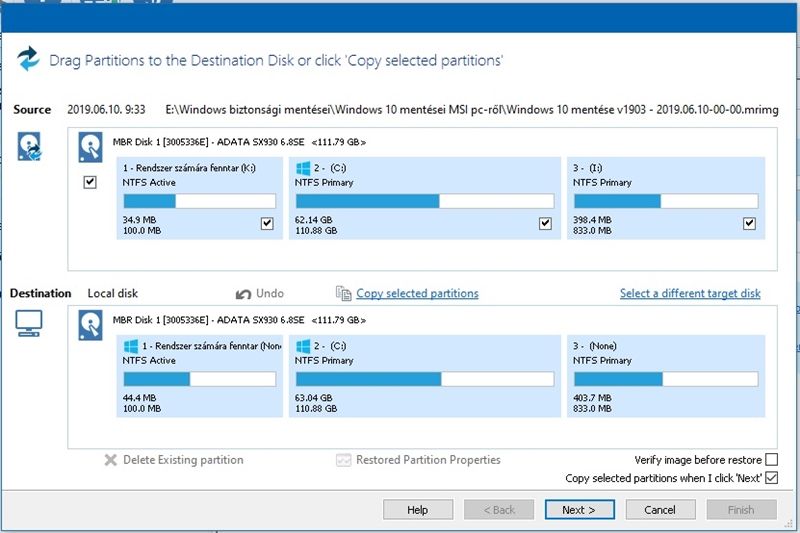The width and height of the screenshot is (800, 533).
Task: Open the Copy selected partitions link
Action: (417, 294)
